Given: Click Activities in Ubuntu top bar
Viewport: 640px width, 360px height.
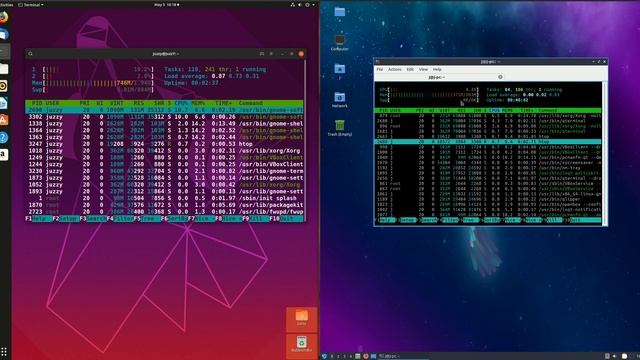Looking at the screenshot, I should pyautogui.click(x=6, y=4).
